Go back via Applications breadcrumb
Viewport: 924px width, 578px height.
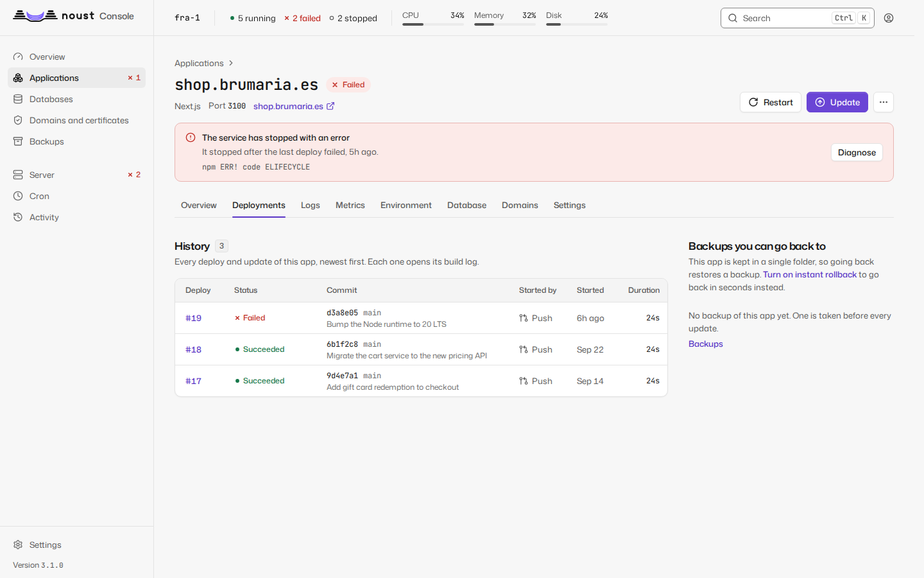pyautogui.click(x=199, y=63)
